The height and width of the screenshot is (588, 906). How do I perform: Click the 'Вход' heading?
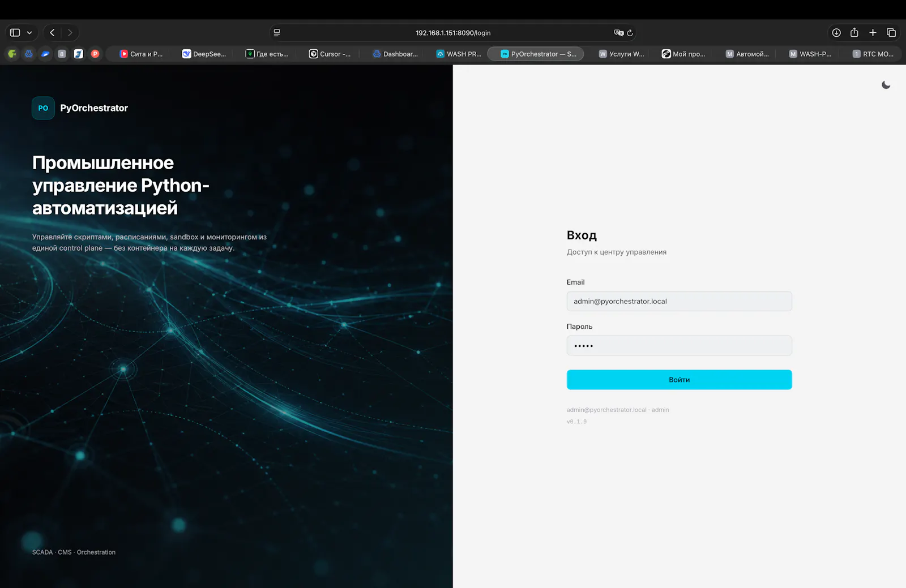[x=582, y=235]
